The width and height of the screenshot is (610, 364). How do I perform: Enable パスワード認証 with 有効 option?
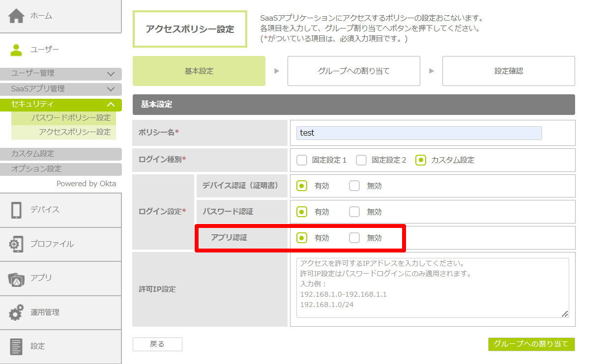pyautogui.click(x=302, y=212)
